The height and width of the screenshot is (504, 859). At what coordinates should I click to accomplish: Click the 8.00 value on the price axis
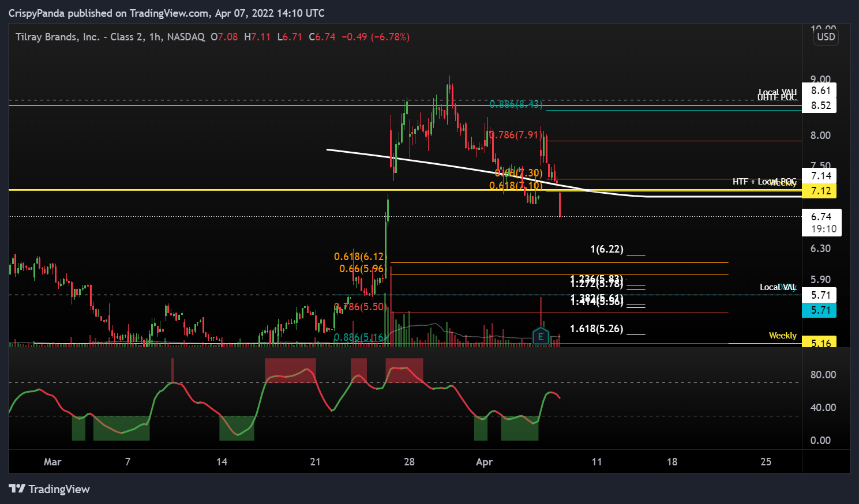820,136
